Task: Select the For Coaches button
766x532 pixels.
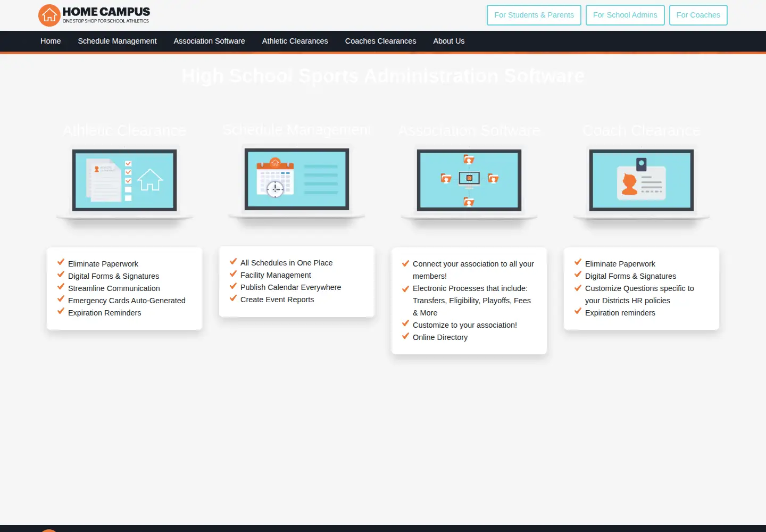Action: [x=698, y=15]
